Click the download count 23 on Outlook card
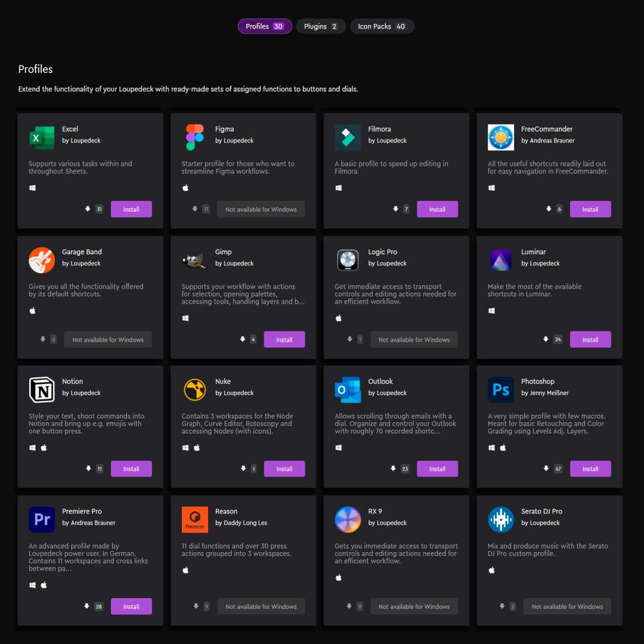644x644 pixels. 405,469
